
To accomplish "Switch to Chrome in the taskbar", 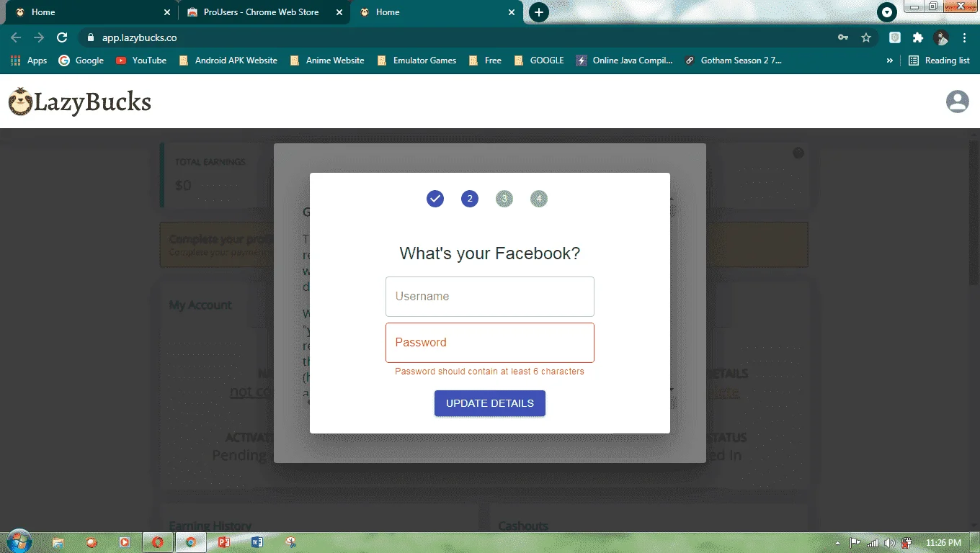I will 191,542.
